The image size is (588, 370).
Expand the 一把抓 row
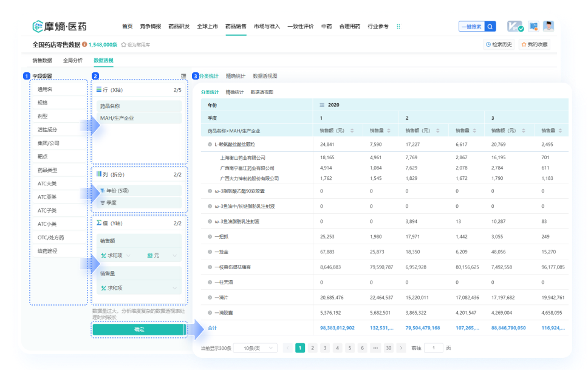(210, 236)
